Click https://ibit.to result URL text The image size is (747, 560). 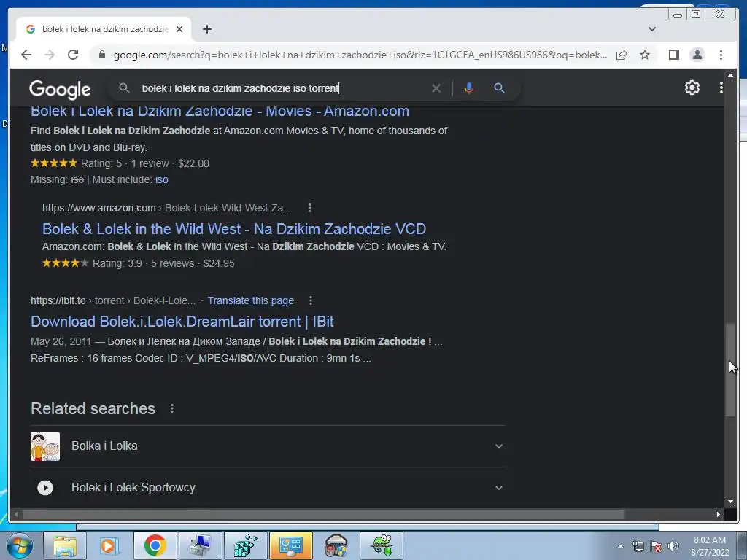[58, 300]
